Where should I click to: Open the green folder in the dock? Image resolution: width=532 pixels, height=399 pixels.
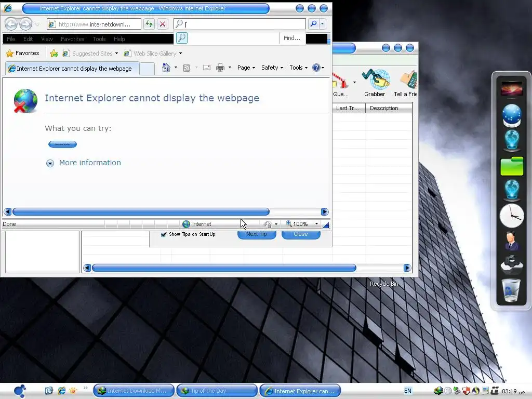(x=512, y=166)
